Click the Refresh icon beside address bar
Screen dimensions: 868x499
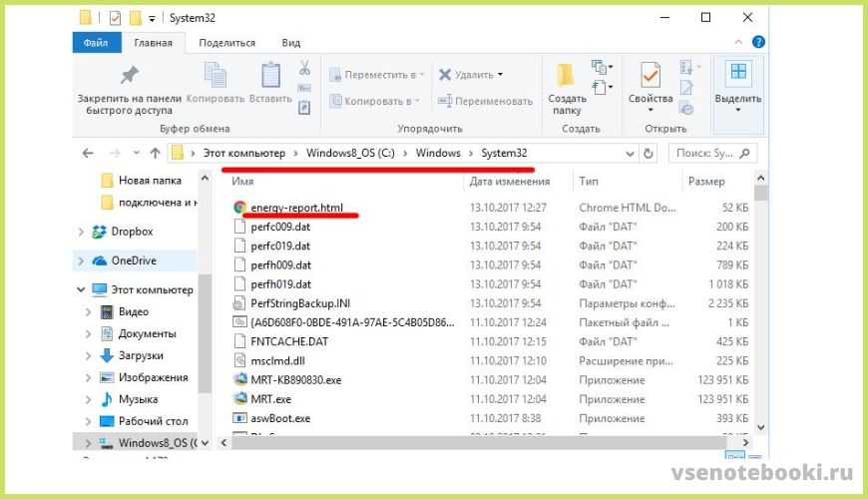[x=650, y=154]
